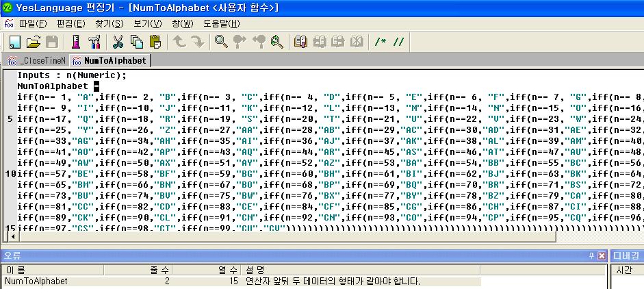This screenshot has width=644, height=289.
Task: Click the Find and Replace icon
Action: 276,42
